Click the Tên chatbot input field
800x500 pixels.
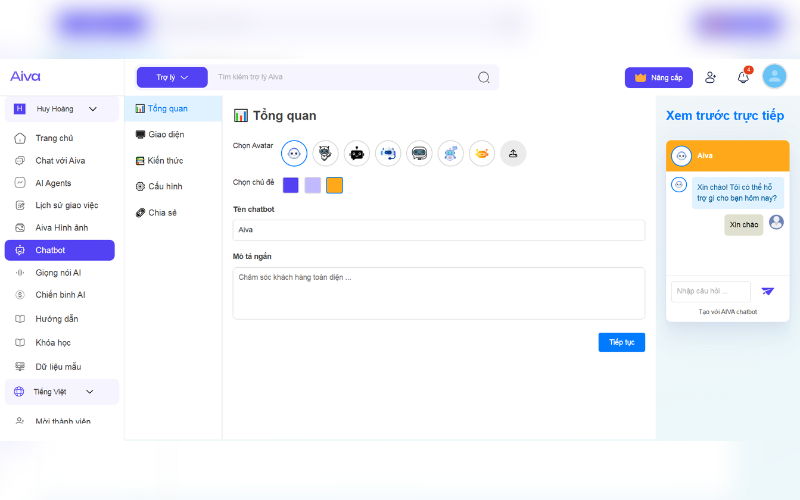(438, 230)
